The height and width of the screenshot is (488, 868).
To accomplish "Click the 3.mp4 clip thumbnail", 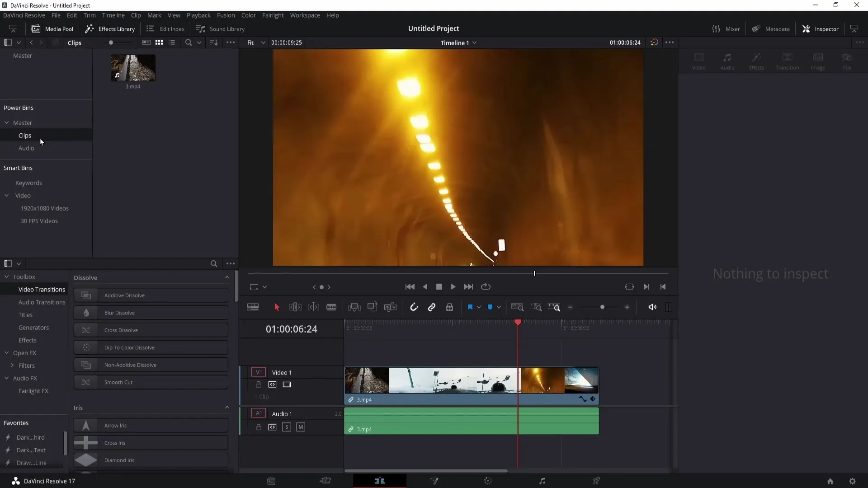I will coord(133,68).
